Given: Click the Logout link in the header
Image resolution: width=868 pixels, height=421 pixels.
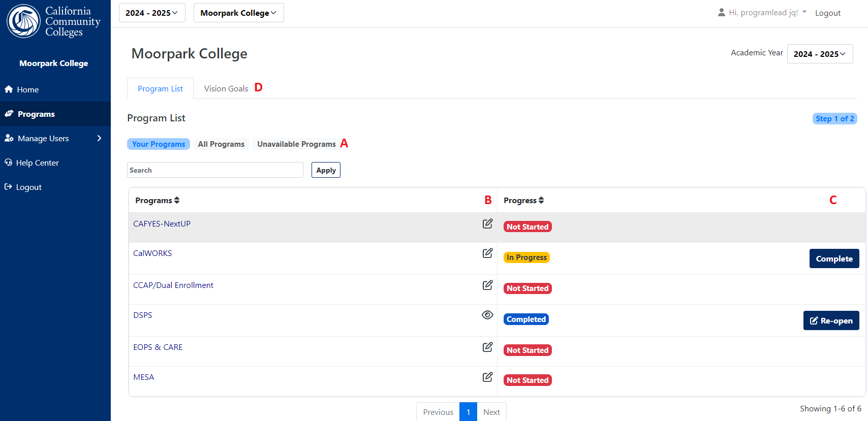Looking at the screenshot, I should (828, 13).
